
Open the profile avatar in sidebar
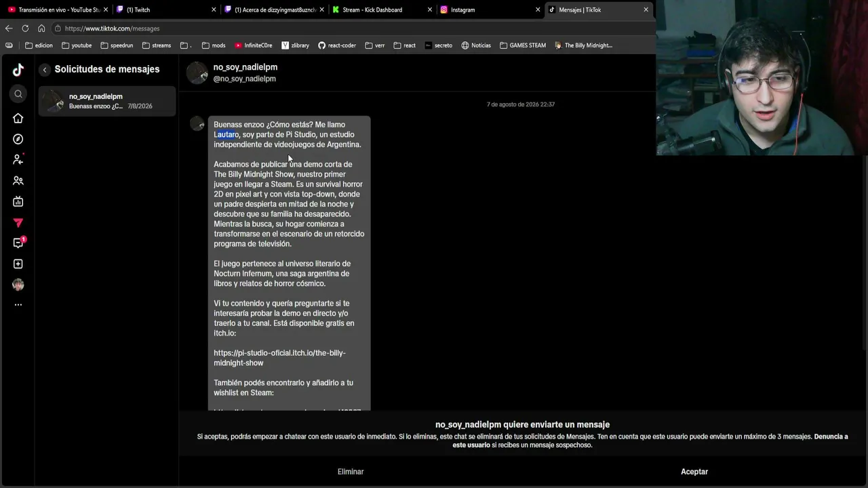click(x=18, y=285)
